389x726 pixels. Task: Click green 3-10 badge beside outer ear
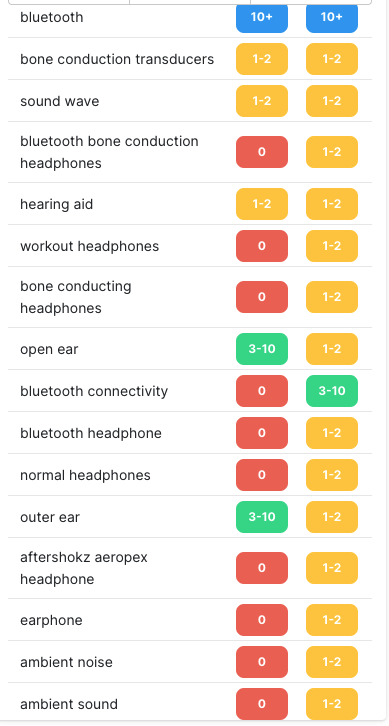point(262,517)
